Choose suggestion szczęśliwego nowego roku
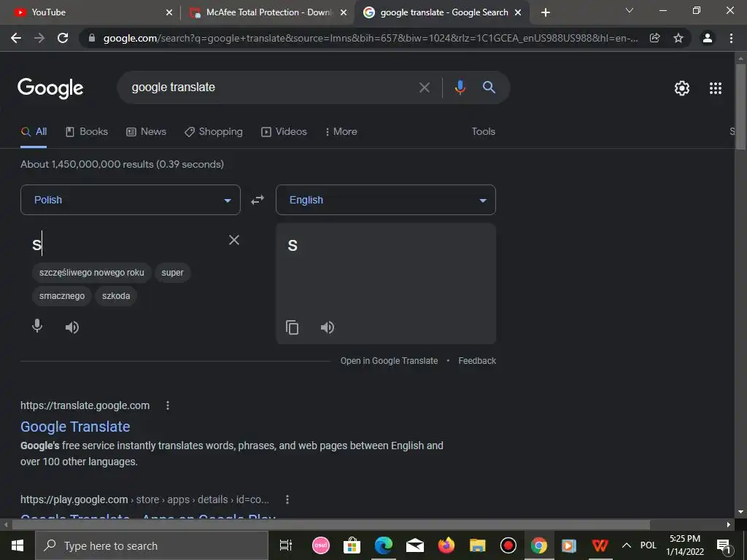747x560 pixels. tap(91, 273)
